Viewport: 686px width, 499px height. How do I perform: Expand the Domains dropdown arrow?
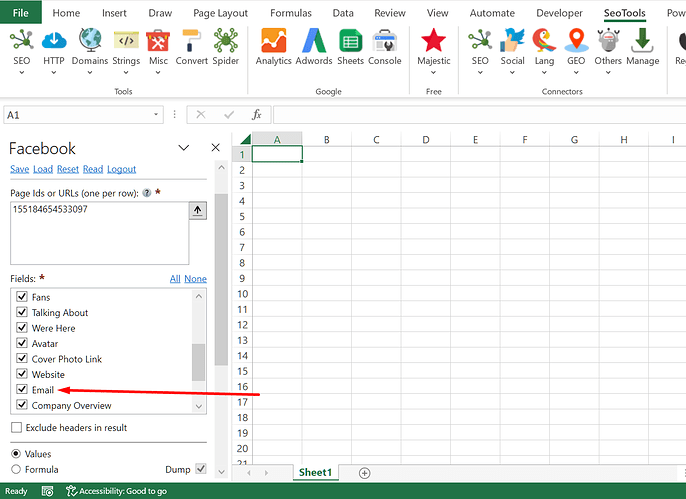pyautogui.click(x=90, y=73)
